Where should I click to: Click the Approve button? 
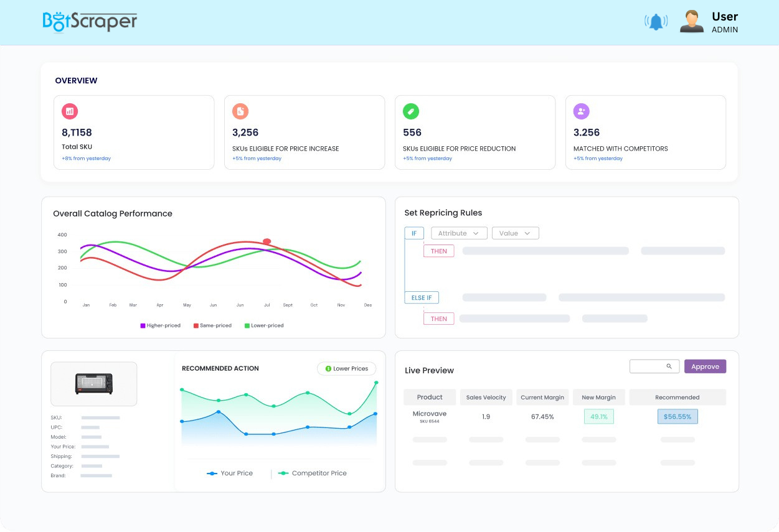705,366
